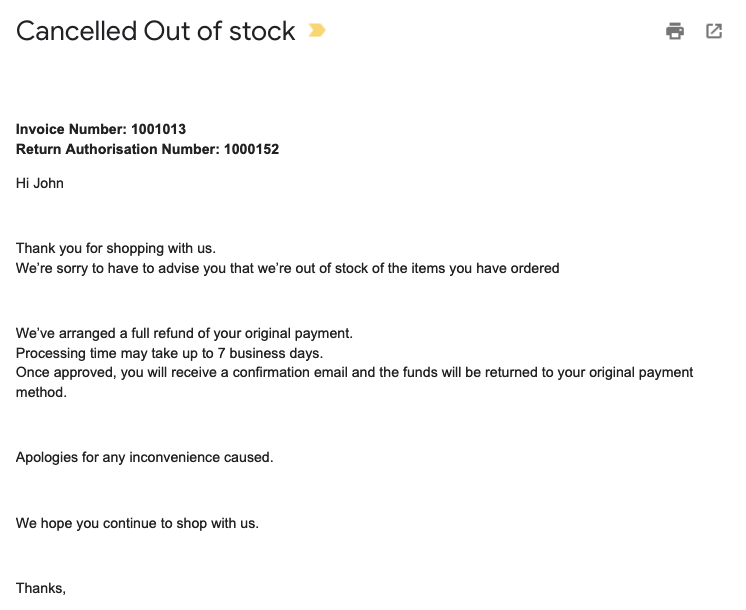Click the '7 business days' processing line
The image size is (746, 610).
click(x=169, y=353)
